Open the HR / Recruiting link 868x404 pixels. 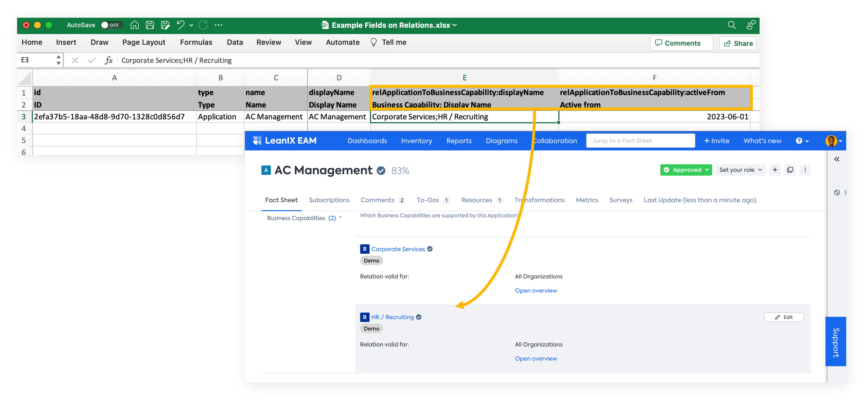(392, 317)
